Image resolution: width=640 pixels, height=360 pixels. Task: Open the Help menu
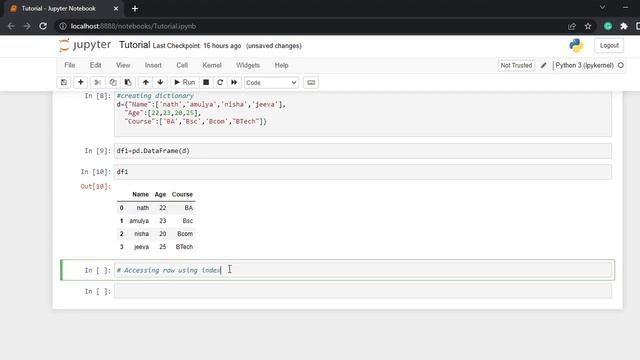point(281,65)
